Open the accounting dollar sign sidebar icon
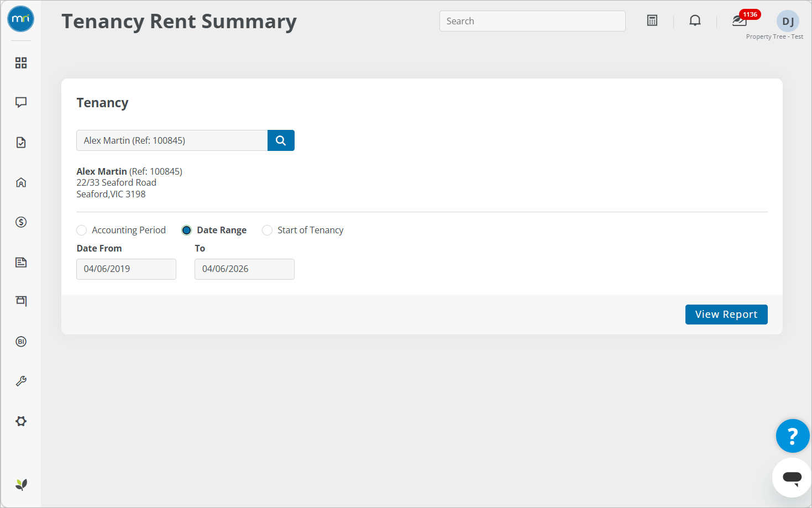The image size is (812, 508). pyautogui.click(x=21, y=222)
